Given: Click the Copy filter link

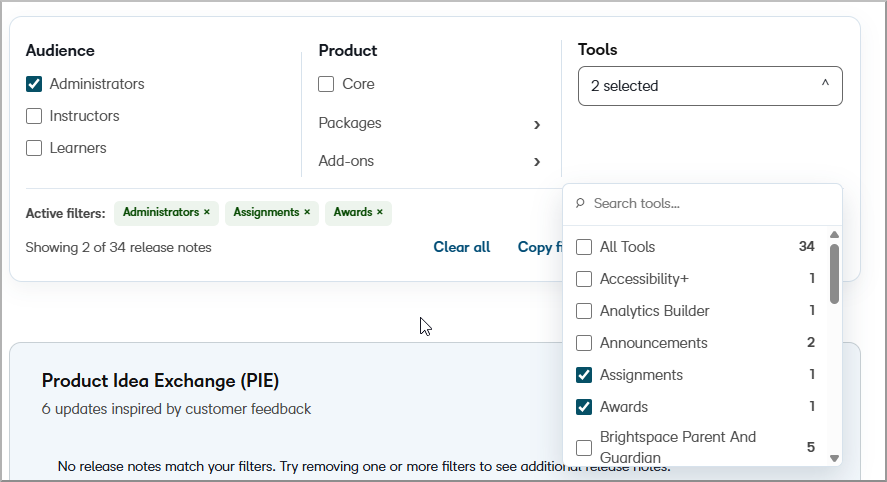Looking at the screenshot, I should [540, 247].
